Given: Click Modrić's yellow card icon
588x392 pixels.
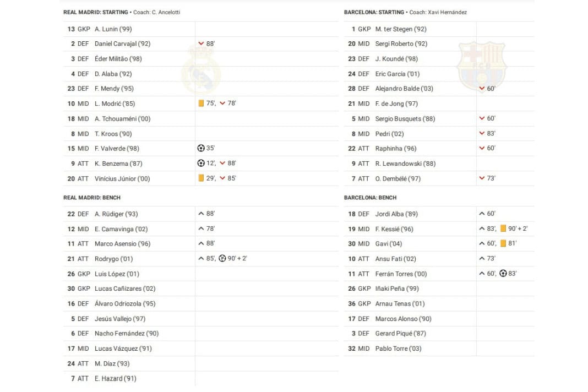Looking at the screenshot, I should click(x=201, y=104).
